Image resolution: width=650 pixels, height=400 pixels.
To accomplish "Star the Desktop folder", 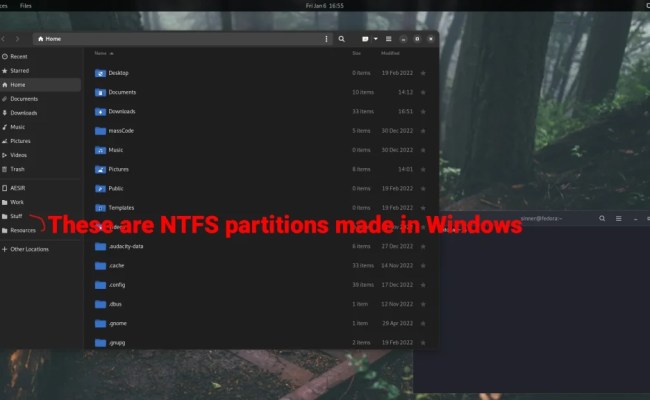I will [x=423, y=73].
